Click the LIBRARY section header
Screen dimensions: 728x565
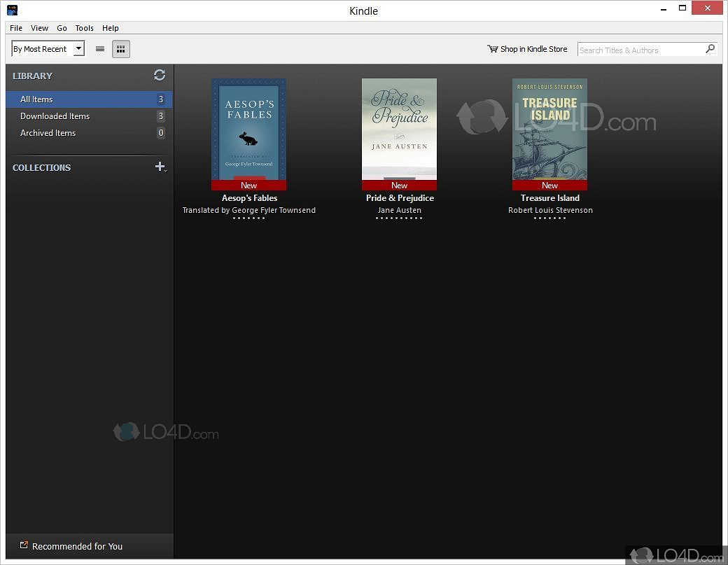click(x=32, y=76)
